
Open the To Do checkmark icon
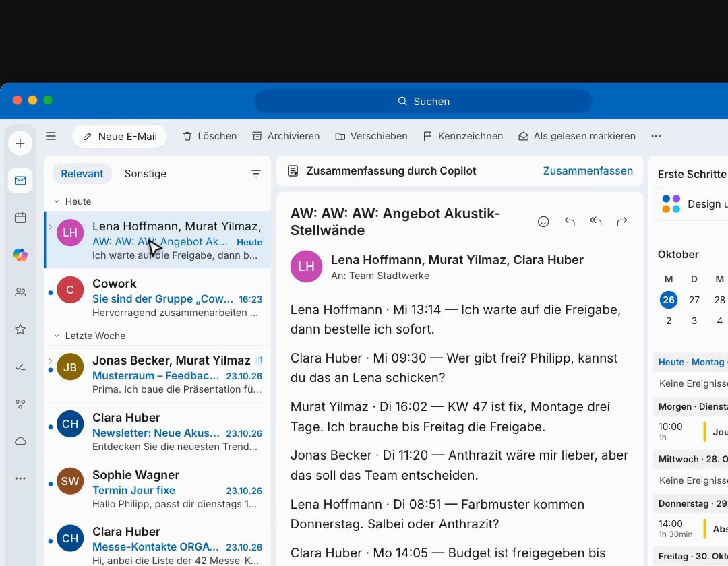[x=20, y=367]
